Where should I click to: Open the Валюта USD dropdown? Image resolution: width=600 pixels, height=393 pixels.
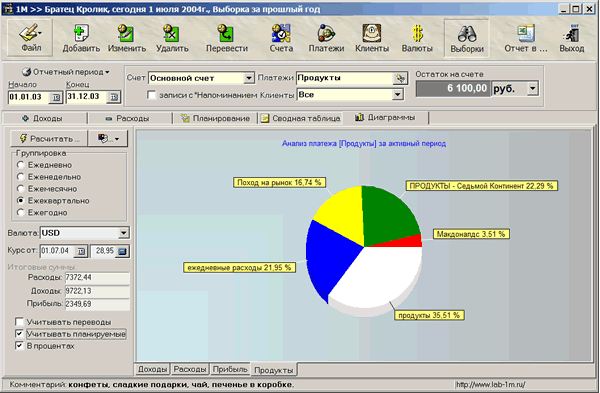pos(123,233)
